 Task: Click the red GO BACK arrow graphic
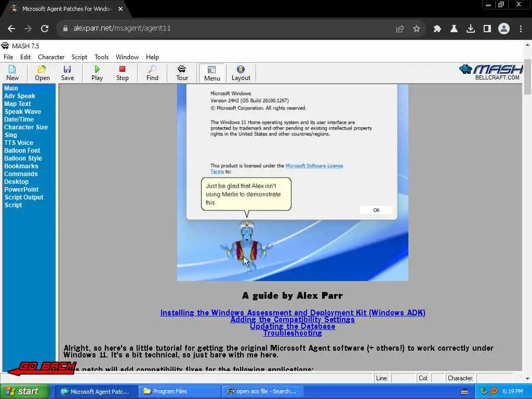(42, 368)
